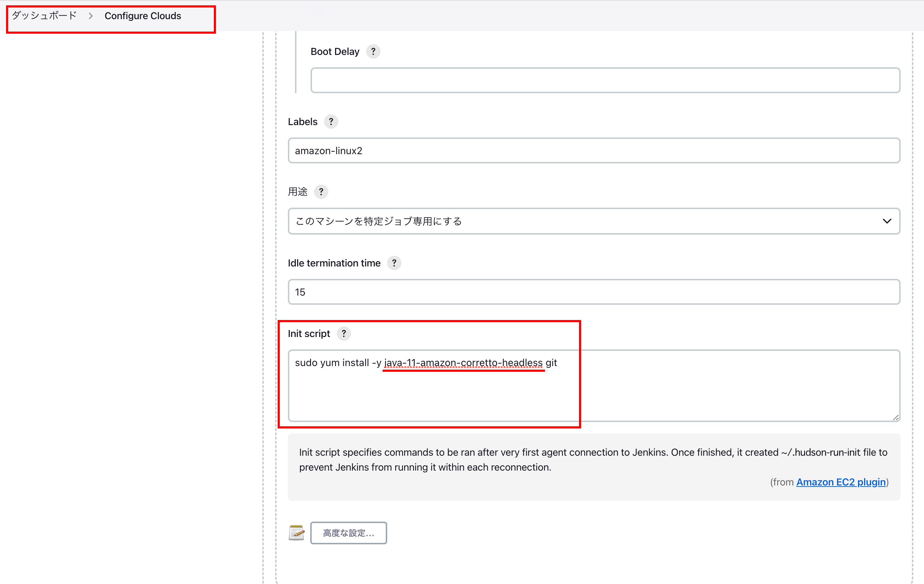This screenshot has width=924, height=584.
Task: Select Configure Clouds in the breadcrumb
Action: (x=143, y=16)
